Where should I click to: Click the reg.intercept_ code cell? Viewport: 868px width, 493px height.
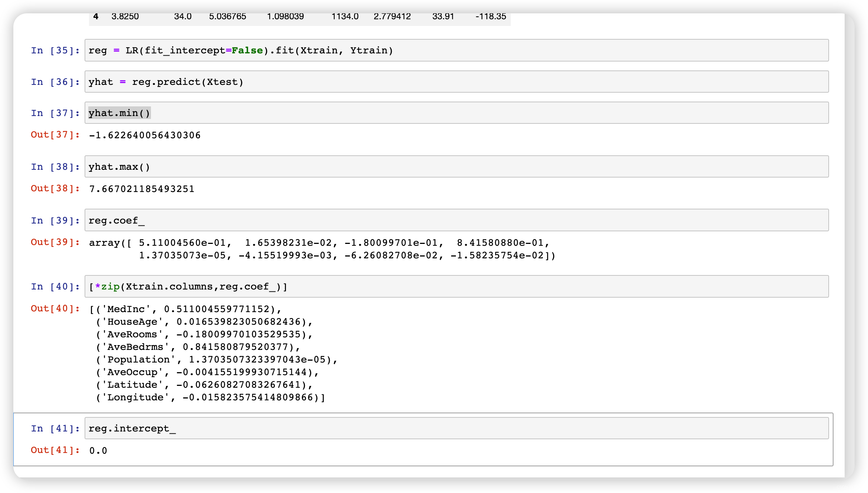(457, 429)
